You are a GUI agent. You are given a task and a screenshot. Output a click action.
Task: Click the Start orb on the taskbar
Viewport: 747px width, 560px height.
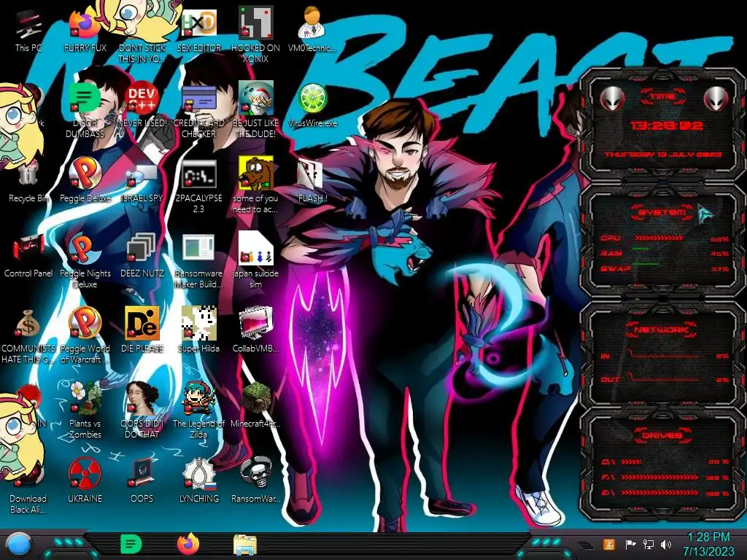(x=18, y=544)
